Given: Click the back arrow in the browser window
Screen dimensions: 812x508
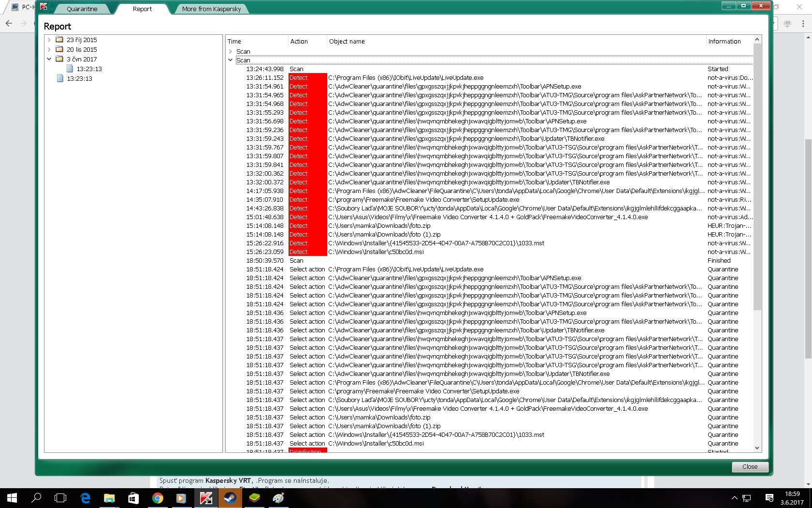Looking at the screenshot, I should coord(9,23).
